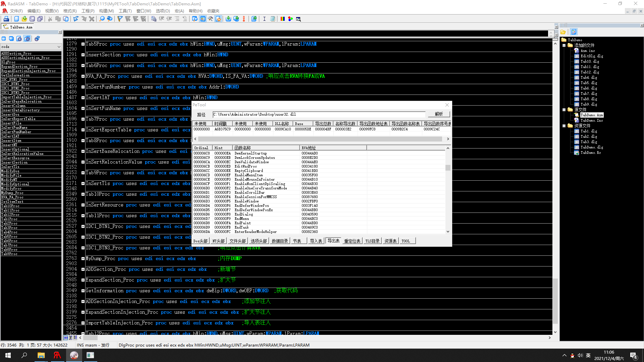Click the file path input field
This screenshot has height=362, width=644.
pyautogui.click(x=319, y=114)
